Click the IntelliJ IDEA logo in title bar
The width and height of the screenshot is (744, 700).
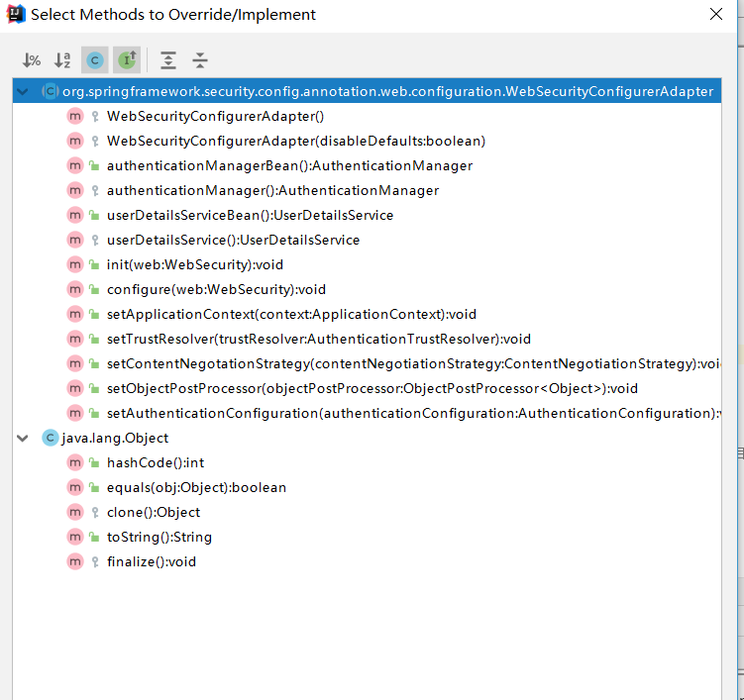(16, 14)
